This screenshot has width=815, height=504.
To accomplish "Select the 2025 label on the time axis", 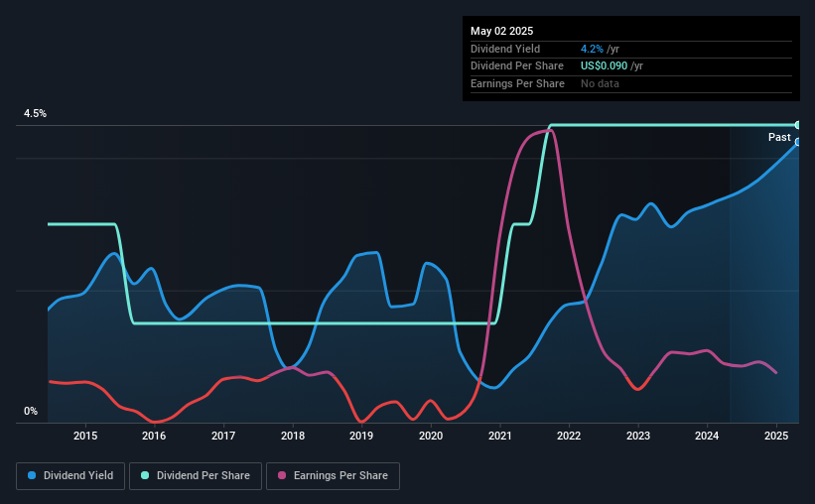I will [776, 436].
